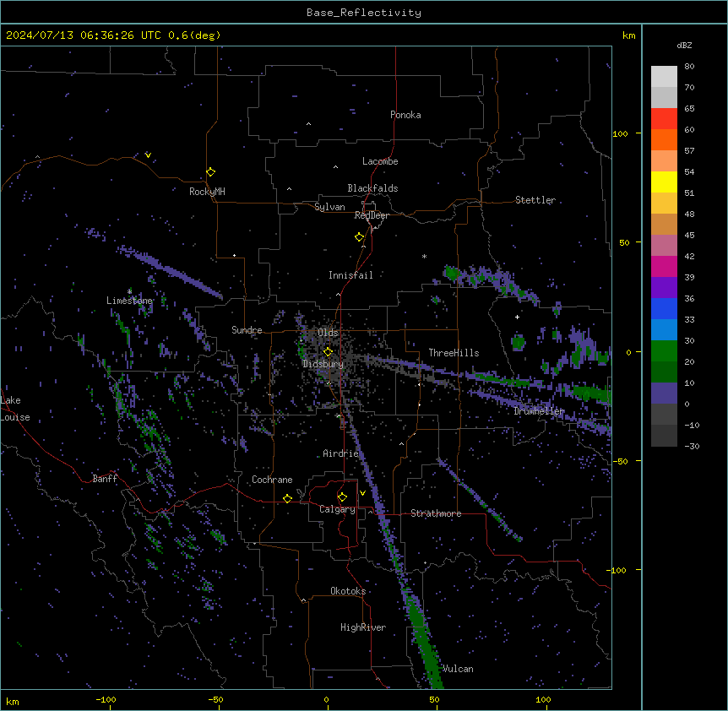Image resolution: width=728 pixels, height=711 pixels.
Task: Click the Olds town label
Action: pos(328,333)
